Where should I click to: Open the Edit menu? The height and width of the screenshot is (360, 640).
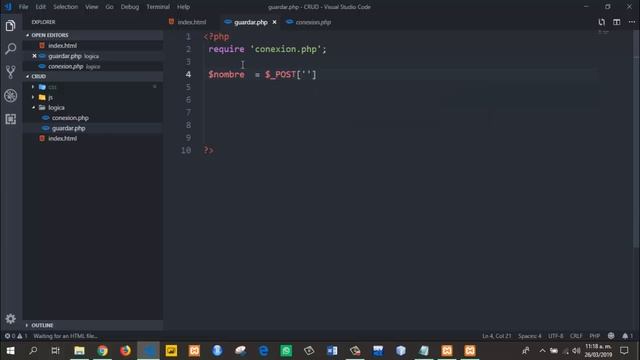(40, 7)
